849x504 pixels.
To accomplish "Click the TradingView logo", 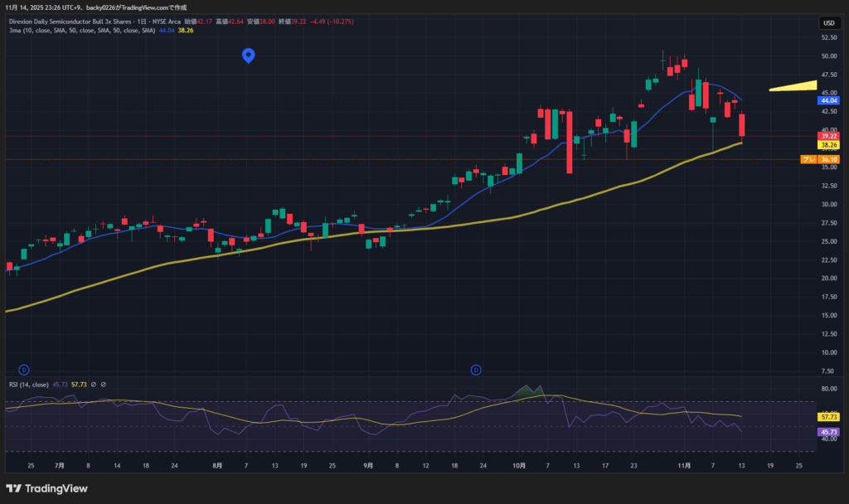I will point(46,488).
